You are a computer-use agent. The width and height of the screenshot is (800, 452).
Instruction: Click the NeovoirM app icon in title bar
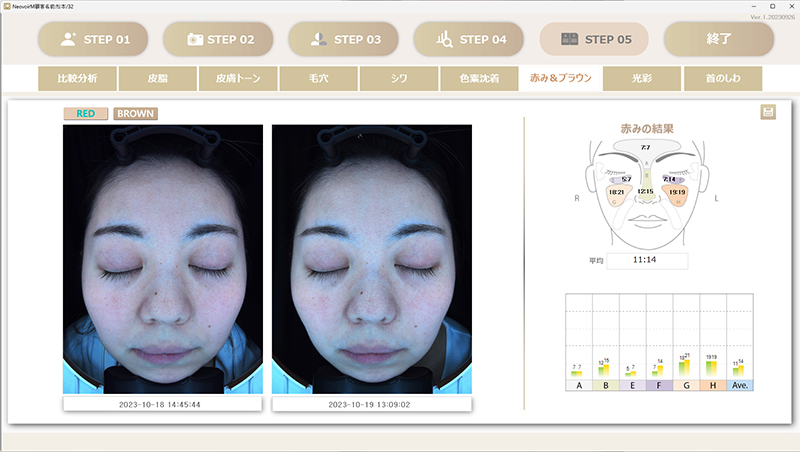point(7,6)
